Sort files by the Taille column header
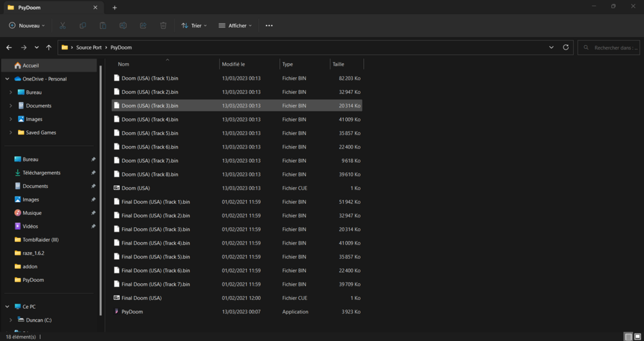 [x=339, y=64]
